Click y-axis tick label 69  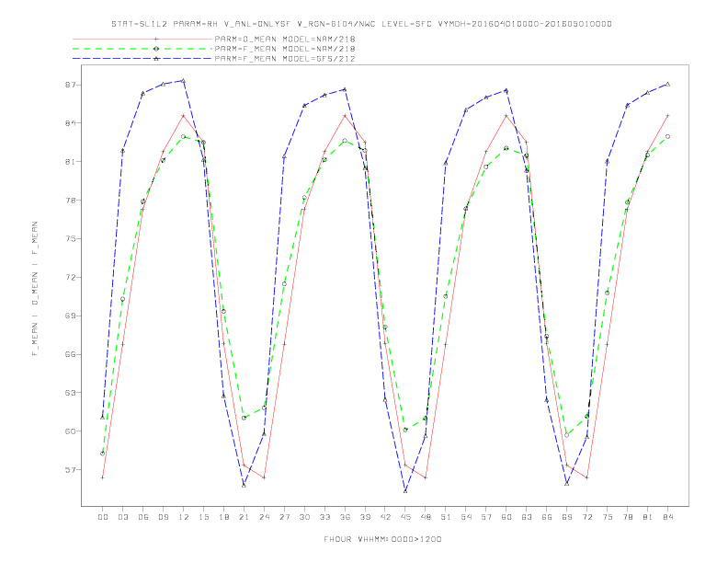pyautogui.click(x=71, y=316)
